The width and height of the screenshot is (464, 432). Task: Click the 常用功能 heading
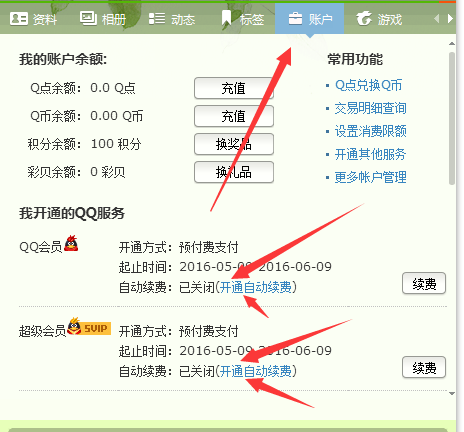355,59
